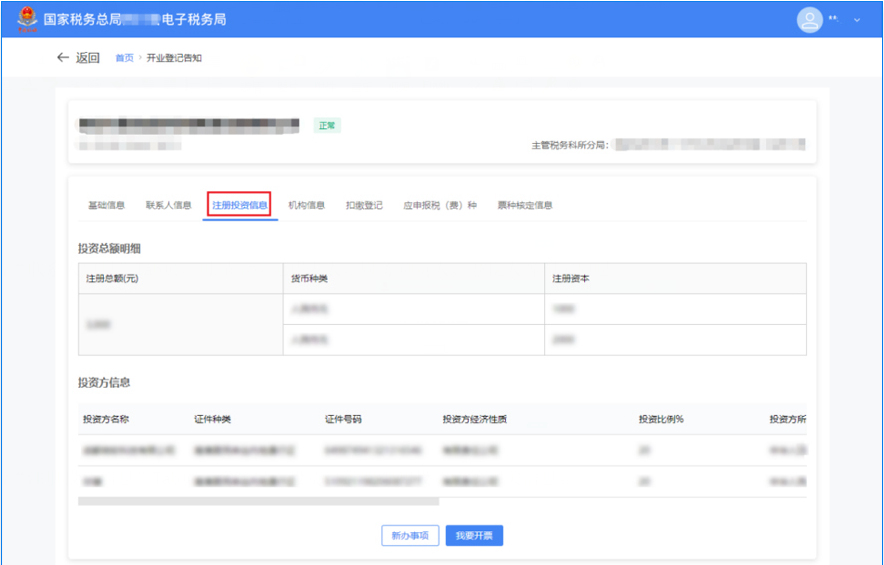Expand the user account dropdown chevron
The image size is (884, 565).
[856, 20]
